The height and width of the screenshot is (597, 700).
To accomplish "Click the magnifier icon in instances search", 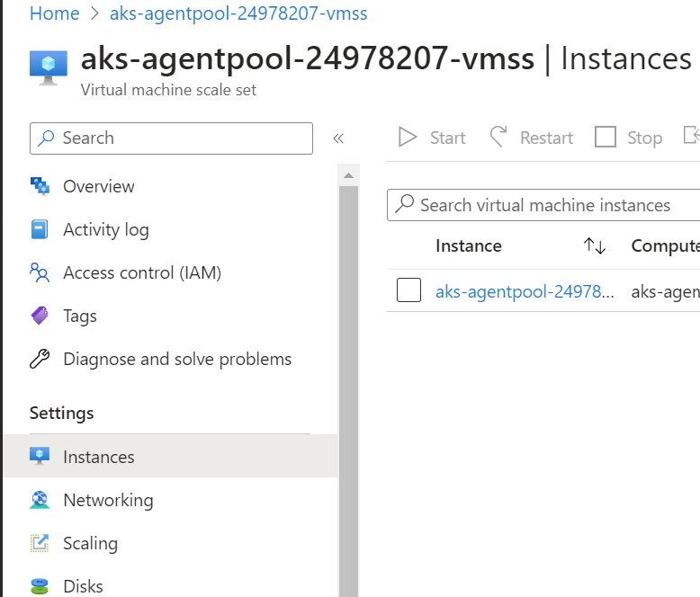I will [405, 204].
